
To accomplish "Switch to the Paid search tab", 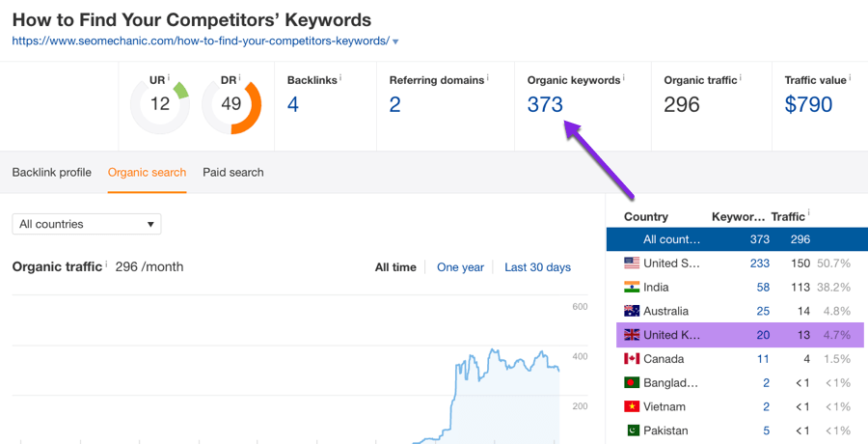I will pyautogui.click(x=232, y=172).
